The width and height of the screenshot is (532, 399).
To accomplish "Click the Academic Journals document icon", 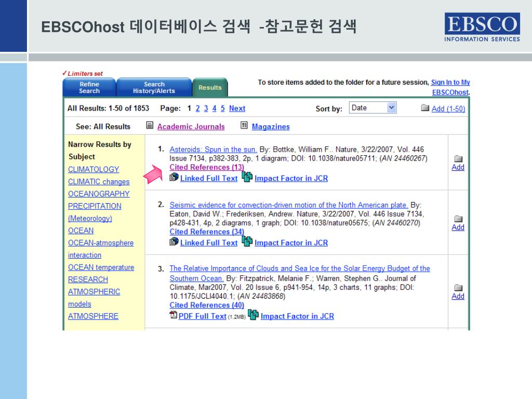I will click(x=150, y=125).
